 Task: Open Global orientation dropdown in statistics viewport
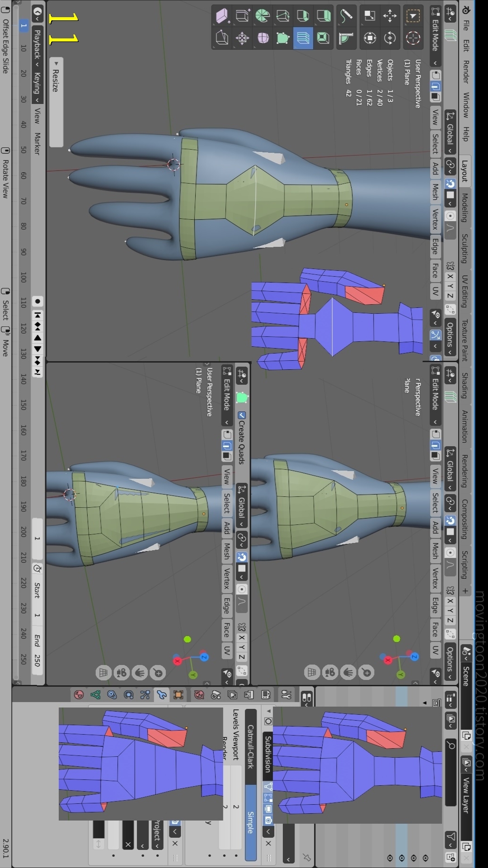tap(450, 132)
